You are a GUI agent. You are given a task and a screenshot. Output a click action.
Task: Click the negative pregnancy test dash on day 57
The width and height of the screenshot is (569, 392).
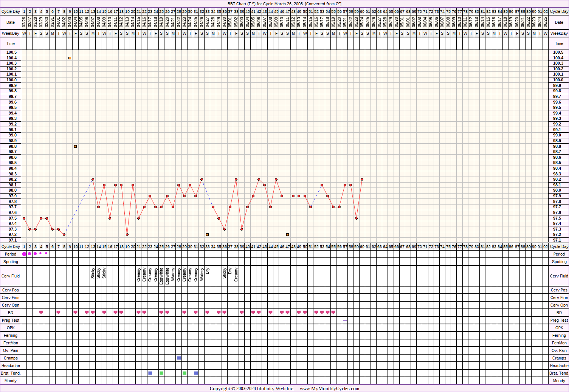tap(345, 320)
